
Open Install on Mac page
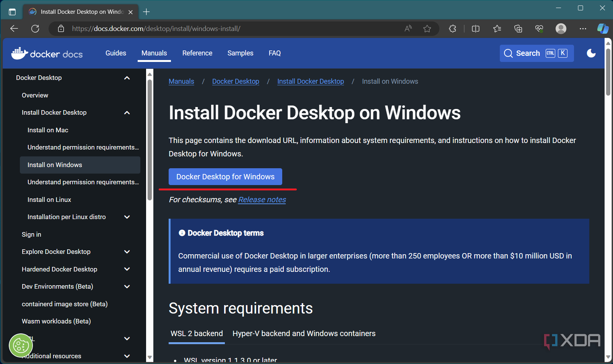pyautogui.click(x=48, y=130)
